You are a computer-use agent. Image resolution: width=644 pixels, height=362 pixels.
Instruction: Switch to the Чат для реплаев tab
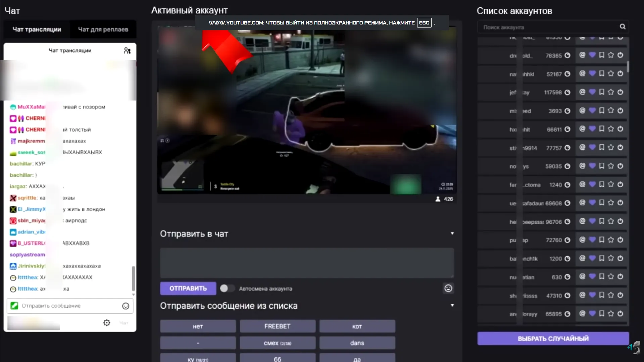pos(103,30)
